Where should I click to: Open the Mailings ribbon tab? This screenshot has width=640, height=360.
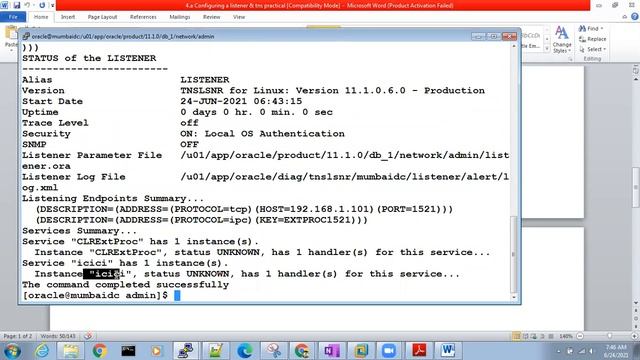coord(180,17)
